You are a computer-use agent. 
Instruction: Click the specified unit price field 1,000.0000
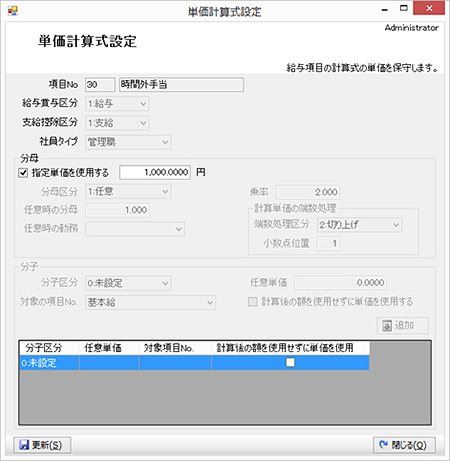[155, 172]
